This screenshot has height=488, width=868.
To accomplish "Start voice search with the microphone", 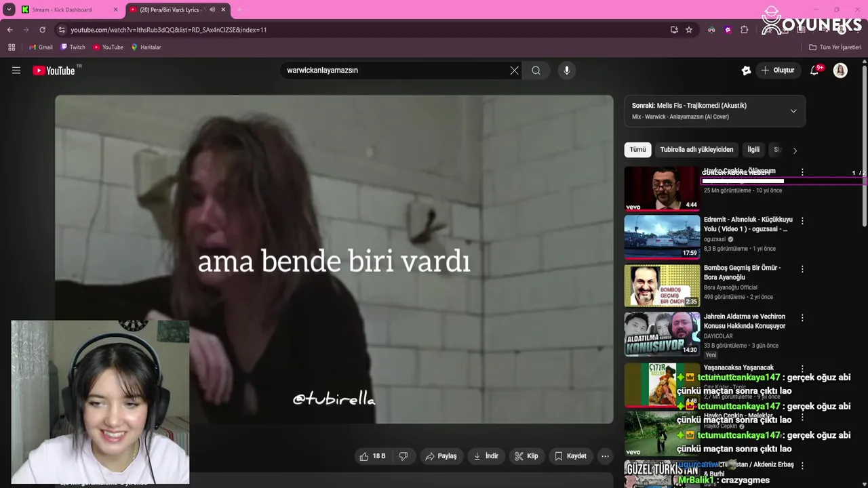I will 567,70.
